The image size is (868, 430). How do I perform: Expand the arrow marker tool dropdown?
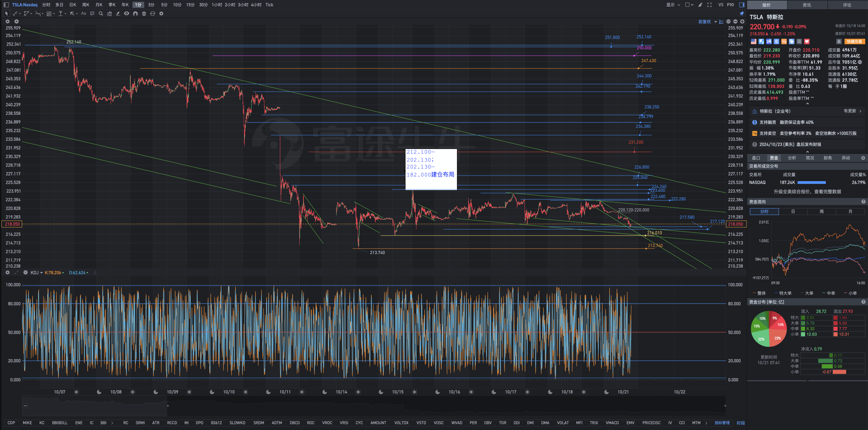77,14
